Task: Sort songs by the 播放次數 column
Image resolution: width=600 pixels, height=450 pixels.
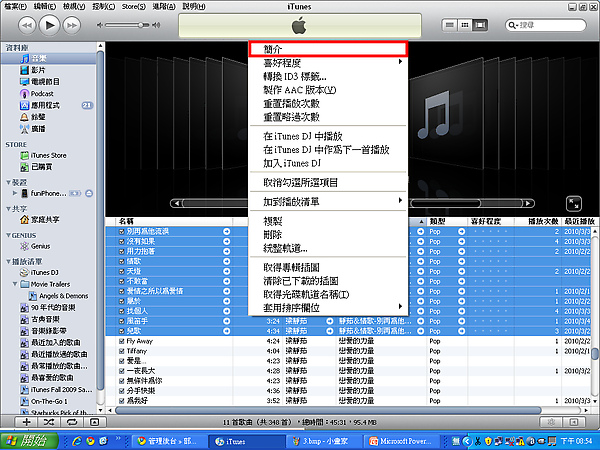Action: tap(538, 221)
